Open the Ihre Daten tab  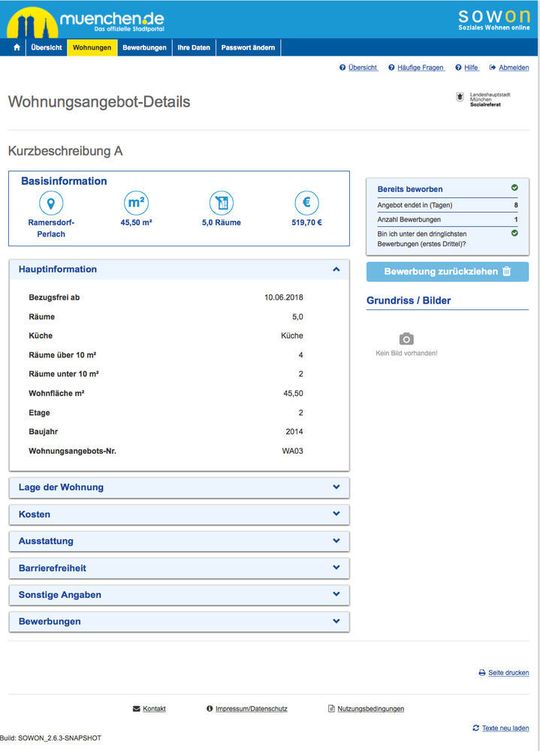click(x=194, y=47)
